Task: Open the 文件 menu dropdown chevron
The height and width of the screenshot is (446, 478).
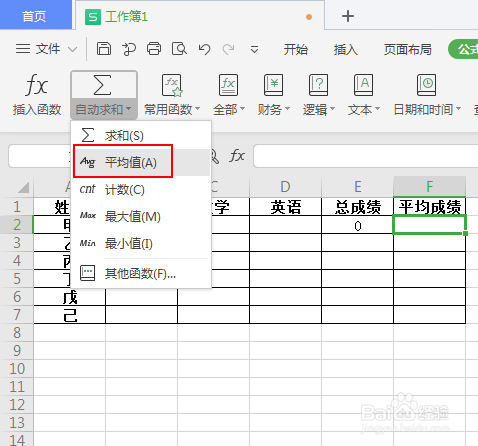Action: 72,50
